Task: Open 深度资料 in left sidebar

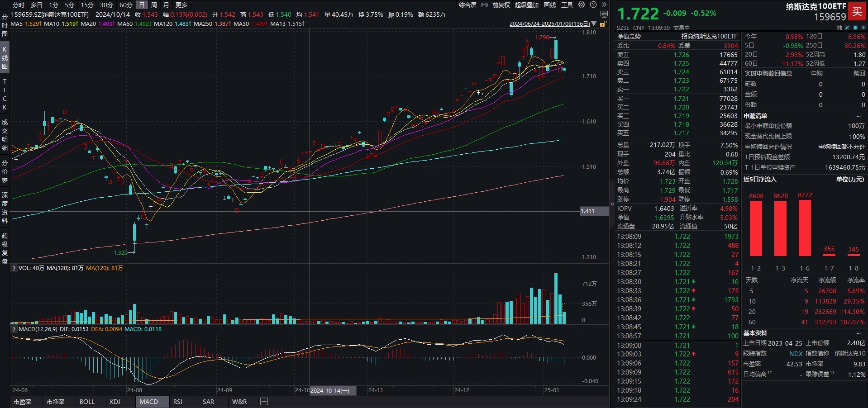Action: [x=5, y=208]
